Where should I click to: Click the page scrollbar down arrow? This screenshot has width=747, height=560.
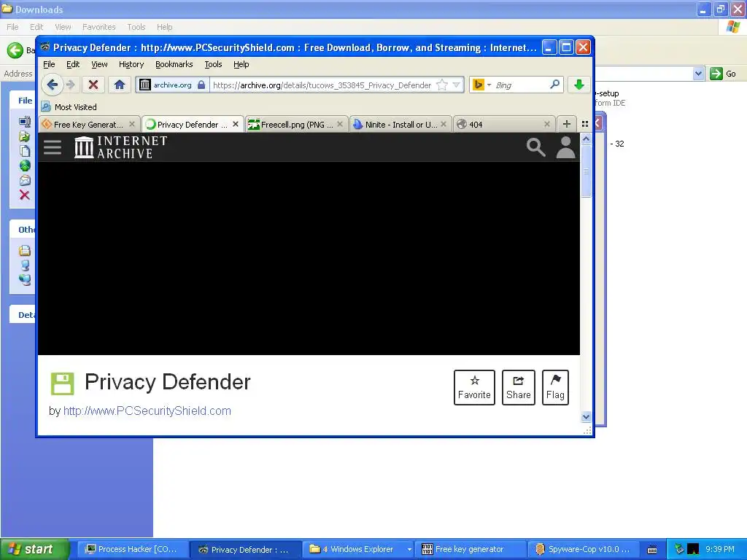(586, 416)
